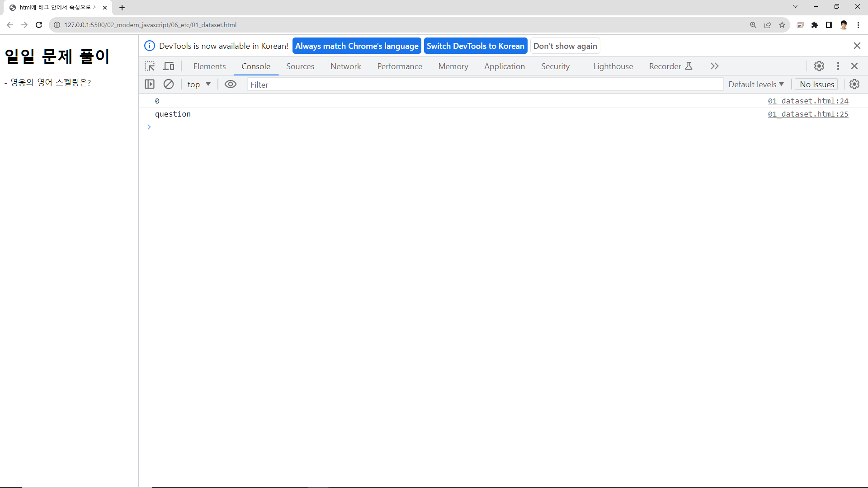Click the console Filter input field
868x488 pixels.
click(x=484, y=84)
